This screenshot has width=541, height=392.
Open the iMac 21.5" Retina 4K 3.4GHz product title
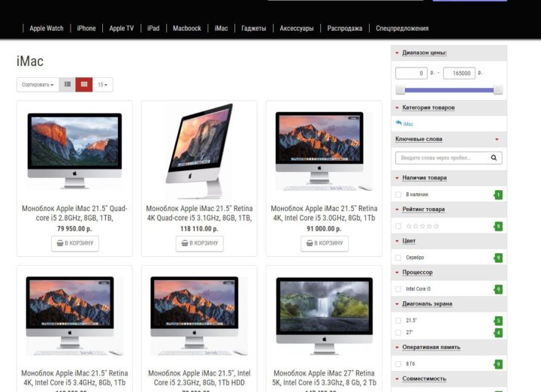pos(74,378)
